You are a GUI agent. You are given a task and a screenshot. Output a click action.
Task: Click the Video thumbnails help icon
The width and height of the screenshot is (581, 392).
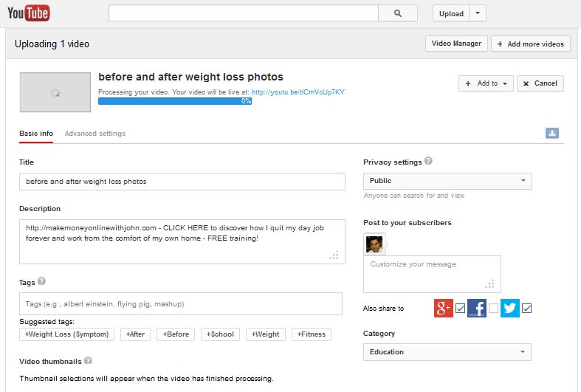(x=88, y=361)
